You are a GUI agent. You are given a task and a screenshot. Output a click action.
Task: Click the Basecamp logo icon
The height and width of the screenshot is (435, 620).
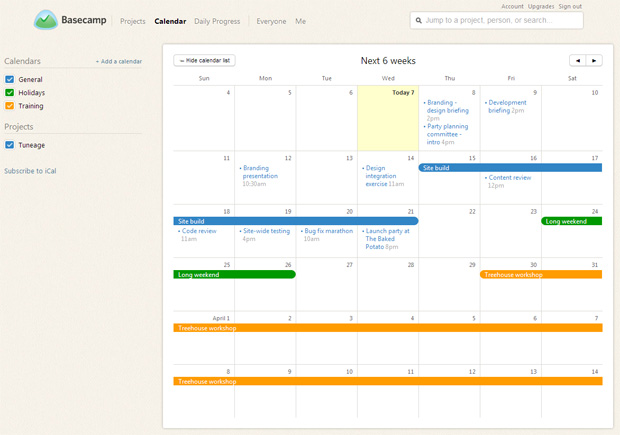[x=46, y=20]
